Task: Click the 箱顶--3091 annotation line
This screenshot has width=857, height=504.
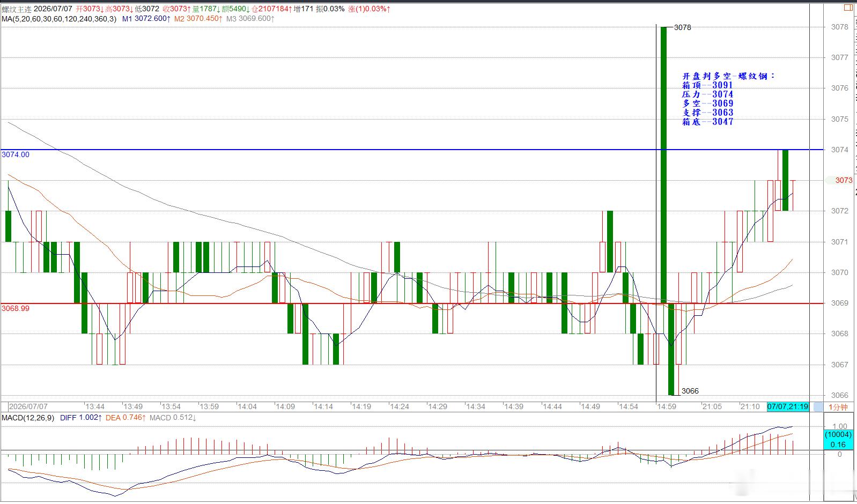Action: tap(707, 85)
